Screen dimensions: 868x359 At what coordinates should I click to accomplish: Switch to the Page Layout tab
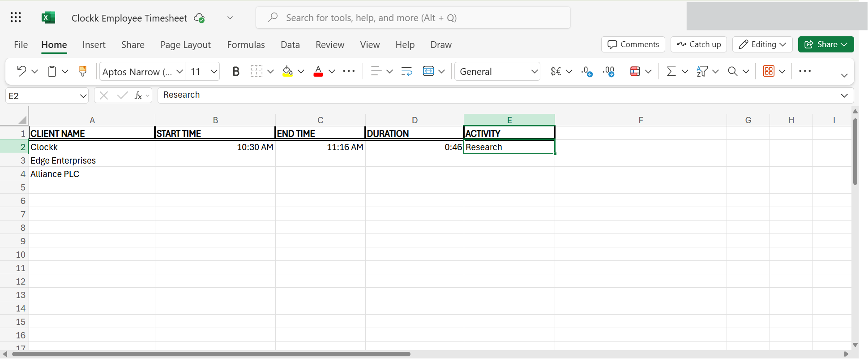point(185,45)
